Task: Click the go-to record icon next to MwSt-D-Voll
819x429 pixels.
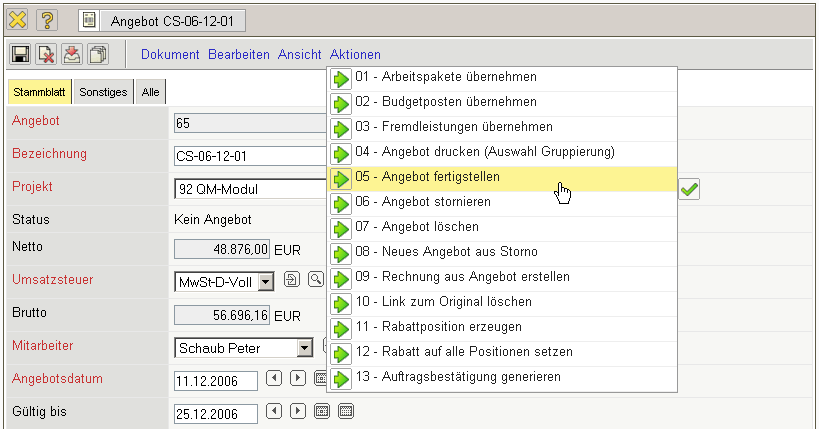Action: (x=292, y=280)
